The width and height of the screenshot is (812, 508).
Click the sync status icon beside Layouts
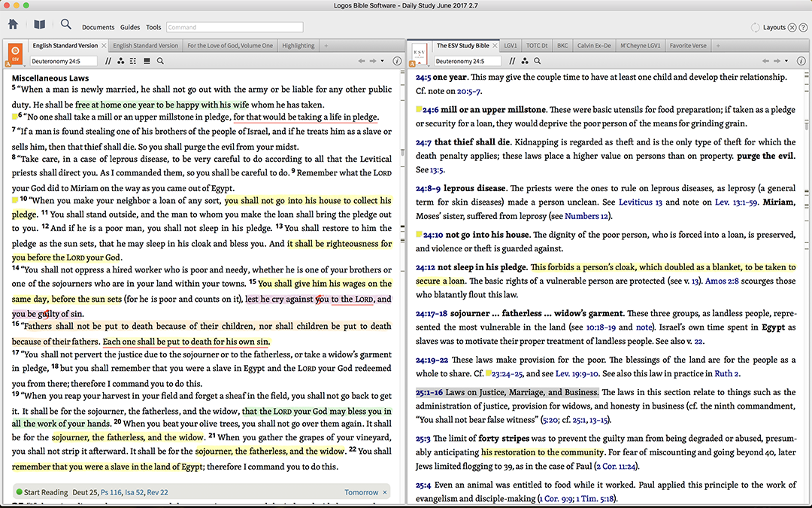[x=755, y=28]
